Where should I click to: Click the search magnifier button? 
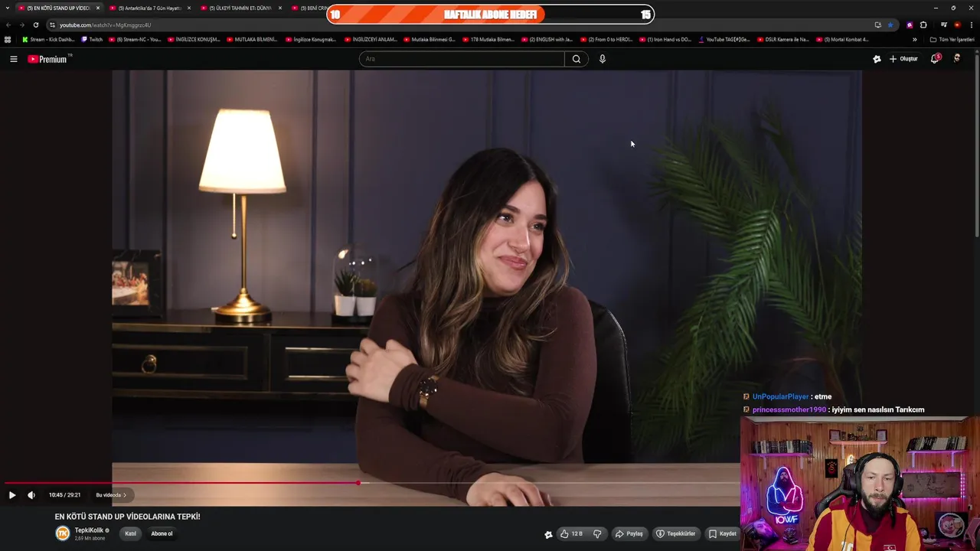(577, 59)
